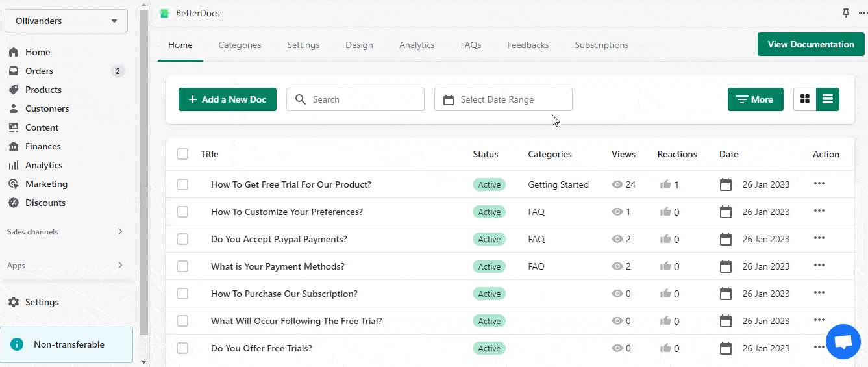This screenshot has height=367, width=868.
Task: Open the Select Date Range picker
Action: 503,99
